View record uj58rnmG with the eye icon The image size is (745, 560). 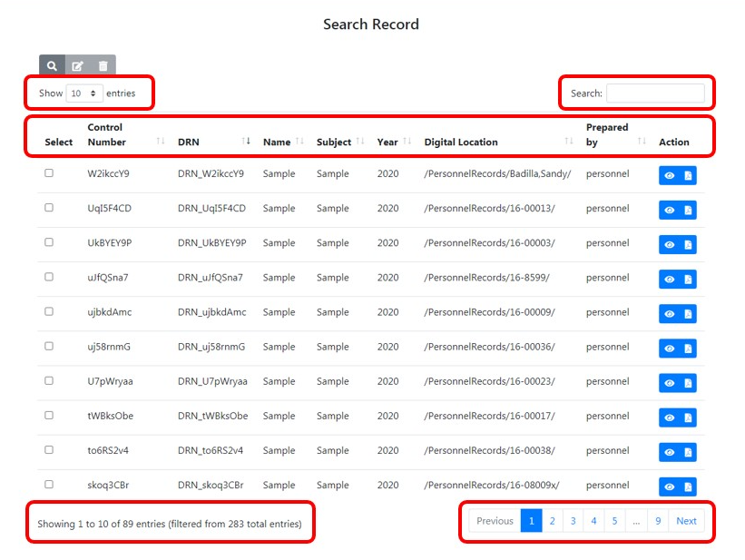coord(669,349)
